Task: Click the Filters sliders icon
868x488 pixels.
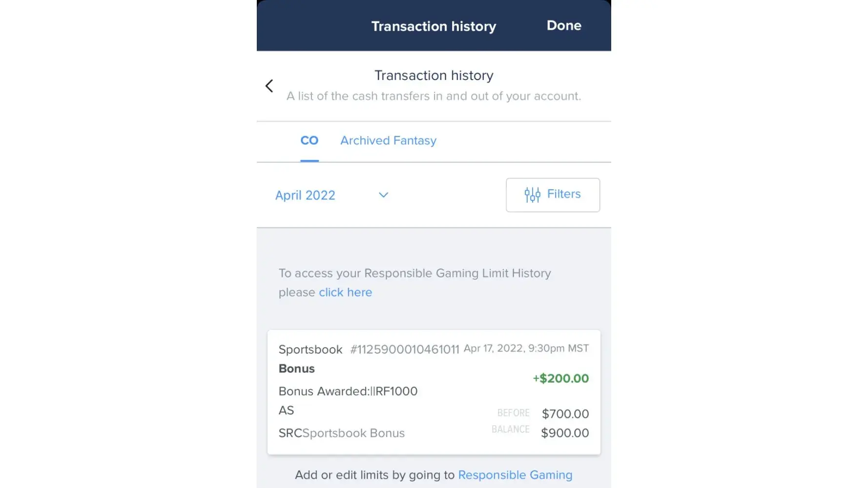Action: click(x=532, y=195)
